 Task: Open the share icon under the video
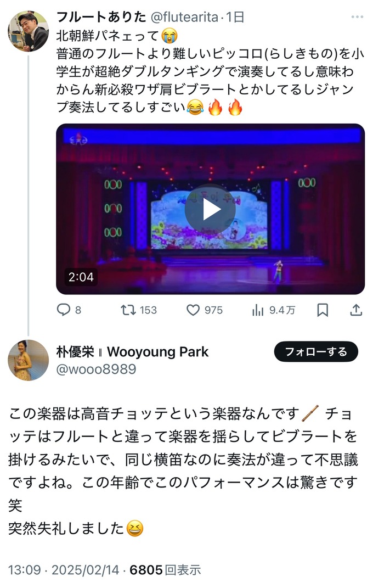click(356, 310)
